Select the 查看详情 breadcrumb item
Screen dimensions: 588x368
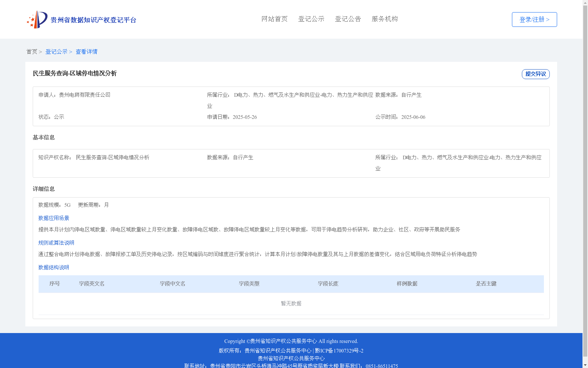point(86,52)
